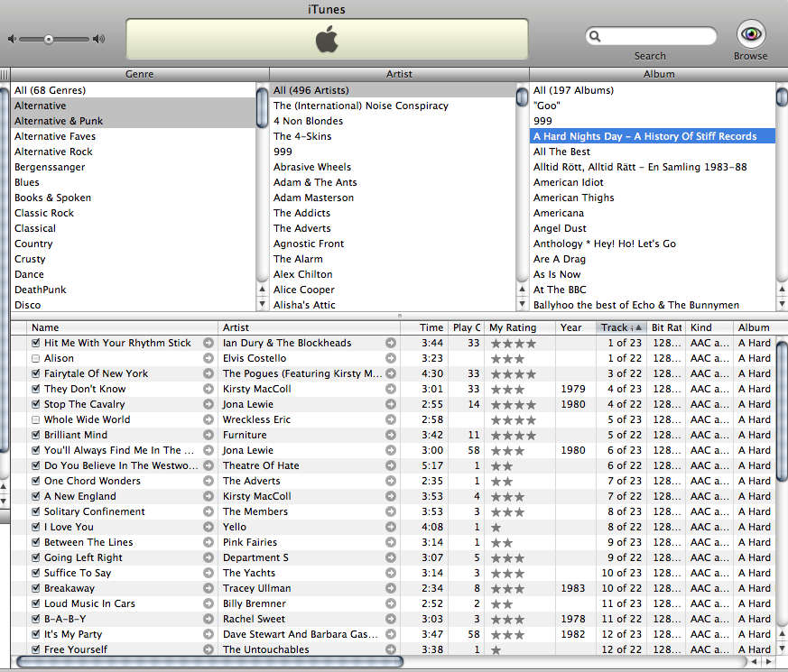
Task: Click Album pane scroll down arrow
Action: coord(782,304)
